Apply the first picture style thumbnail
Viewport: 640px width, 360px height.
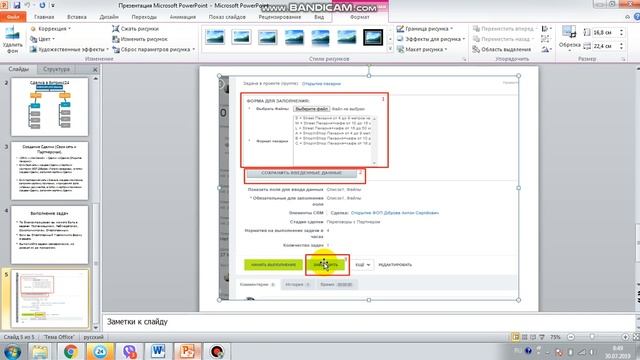215,37
